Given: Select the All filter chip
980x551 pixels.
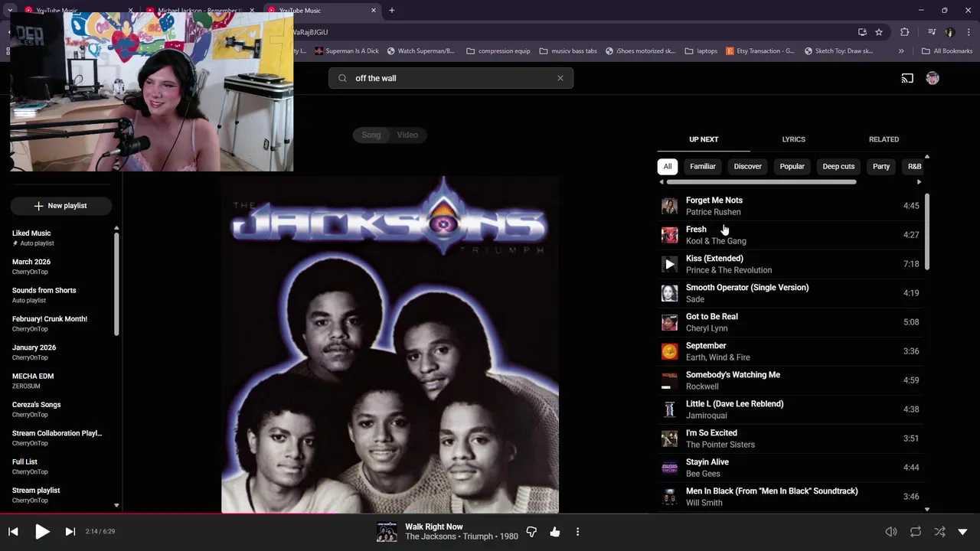Looking at the screenshot, I should (x=668, y=166).
